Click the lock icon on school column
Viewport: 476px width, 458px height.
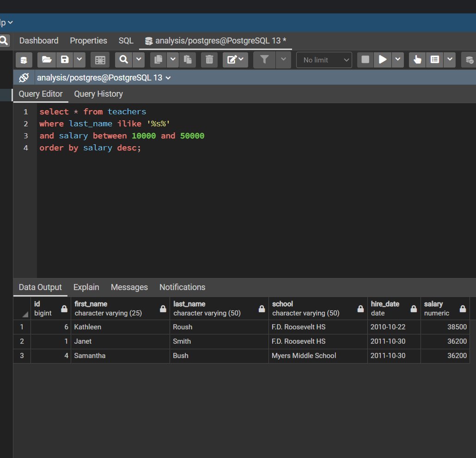pyautogui.click(x=360, y=309)
